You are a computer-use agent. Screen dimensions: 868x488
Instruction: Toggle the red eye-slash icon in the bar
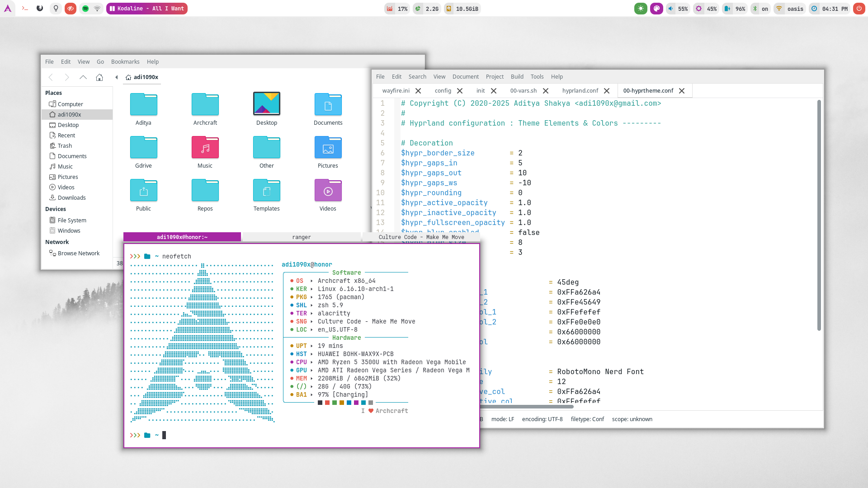(x=70, y=9)
